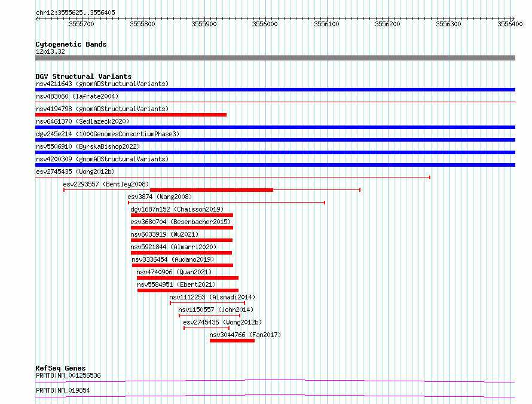Click the red line under nsv1112253

pyautogui.click(x=207, y=303)
